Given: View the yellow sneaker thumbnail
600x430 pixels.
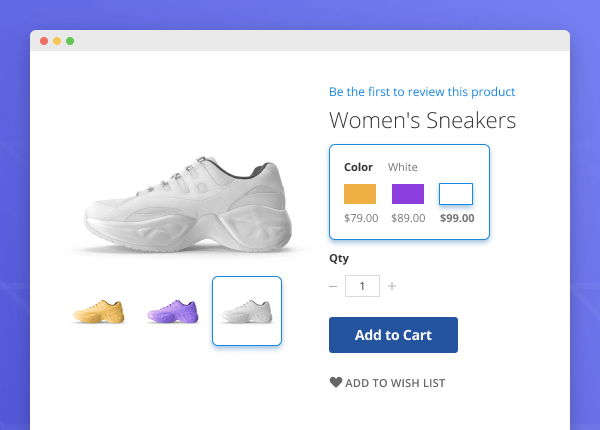Looking at the screenshot, I should [x=99, y=311].
